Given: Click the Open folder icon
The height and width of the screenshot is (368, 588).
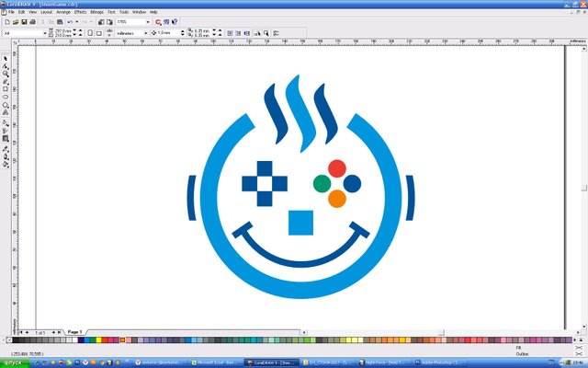Looking at the screenshot, I should click(x=16, y=22).
